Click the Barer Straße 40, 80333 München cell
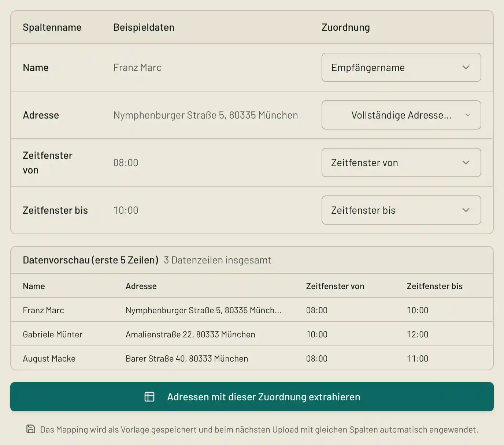The height and width of the screenshot is (445, 504). coord(187,359)
